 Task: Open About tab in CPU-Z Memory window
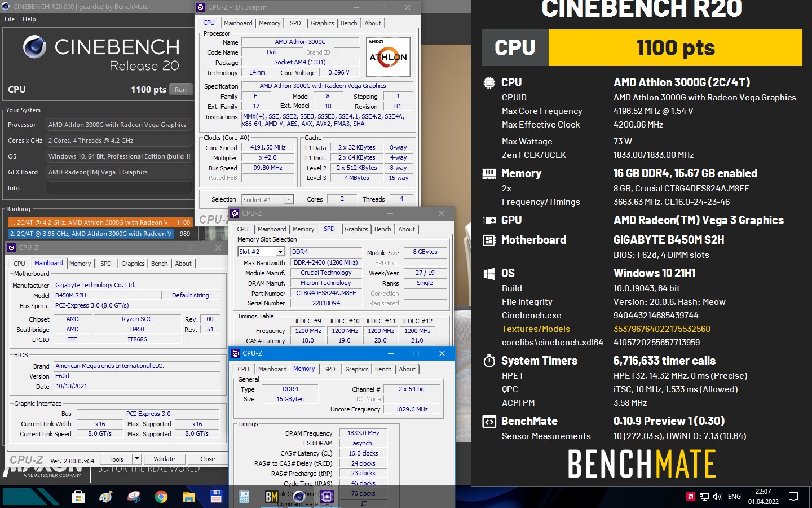coord(407,369)
